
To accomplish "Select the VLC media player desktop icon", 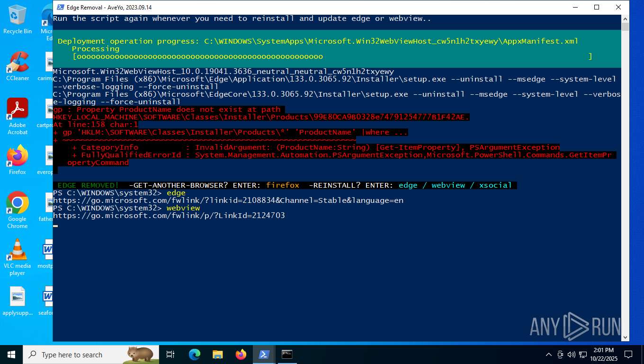I will coord(18,257).
